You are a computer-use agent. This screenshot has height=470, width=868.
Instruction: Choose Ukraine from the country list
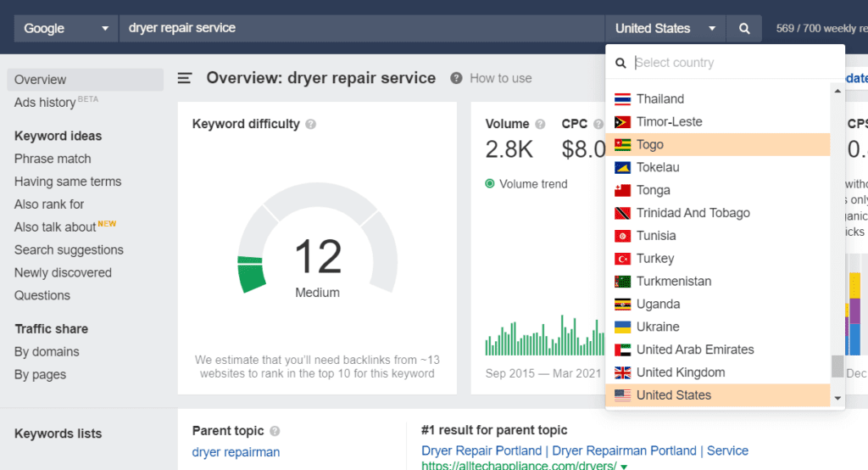click(717, 327)
